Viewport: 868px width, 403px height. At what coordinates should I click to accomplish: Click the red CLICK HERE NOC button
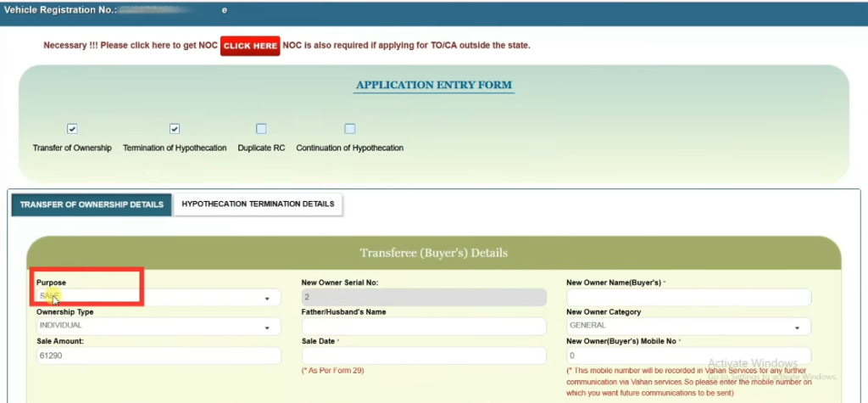pyautogui.click(x=250, y=46)
